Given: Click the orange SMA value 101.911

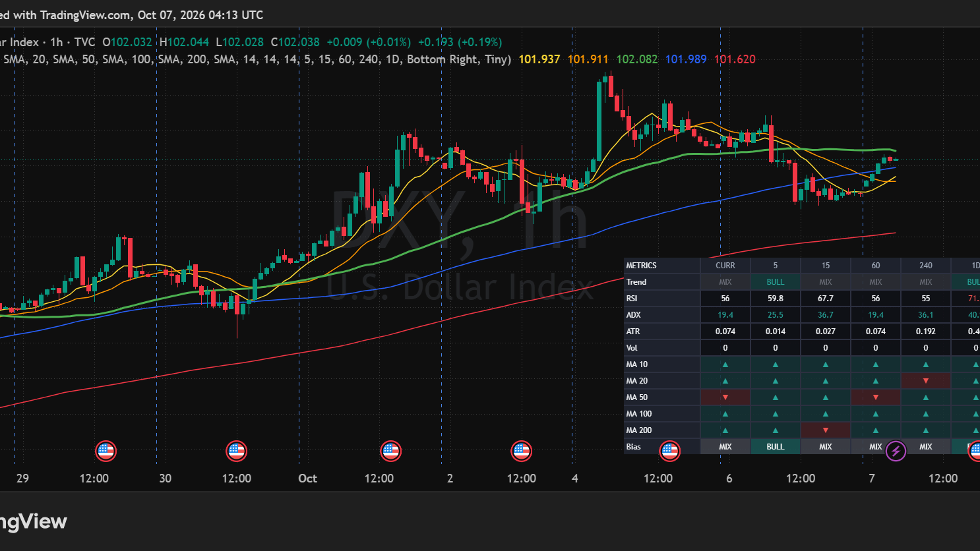Looking at the screenshot, I should (x=588, y=59).
